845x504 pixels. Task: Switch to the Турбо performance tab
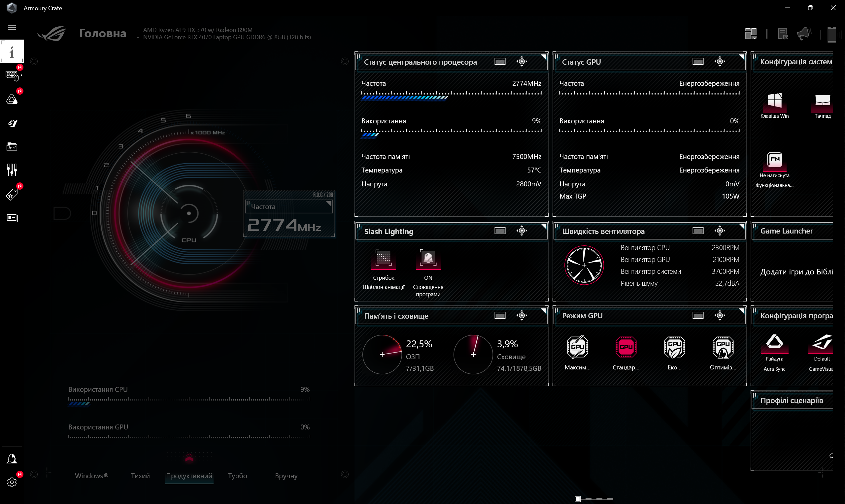237,476
